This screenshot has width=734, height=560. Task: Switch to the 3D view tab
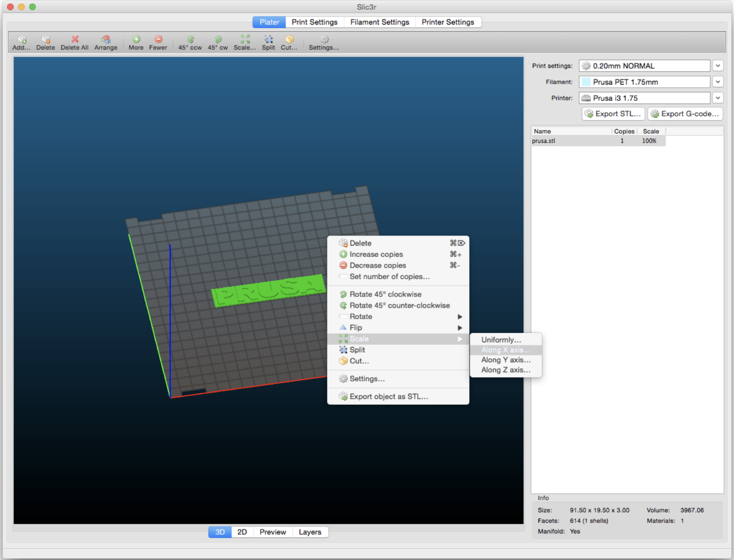coord(220,532)
